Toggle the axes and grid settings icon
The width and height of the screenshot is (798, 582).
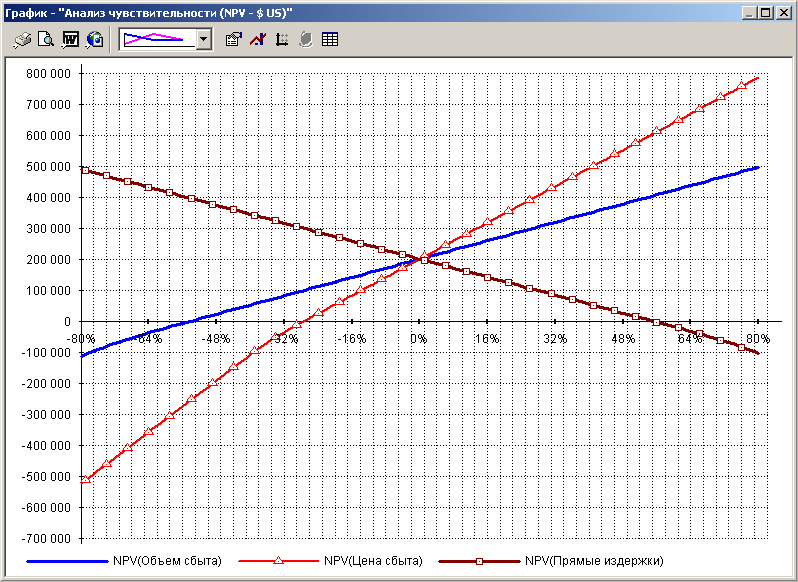point(281,39)
